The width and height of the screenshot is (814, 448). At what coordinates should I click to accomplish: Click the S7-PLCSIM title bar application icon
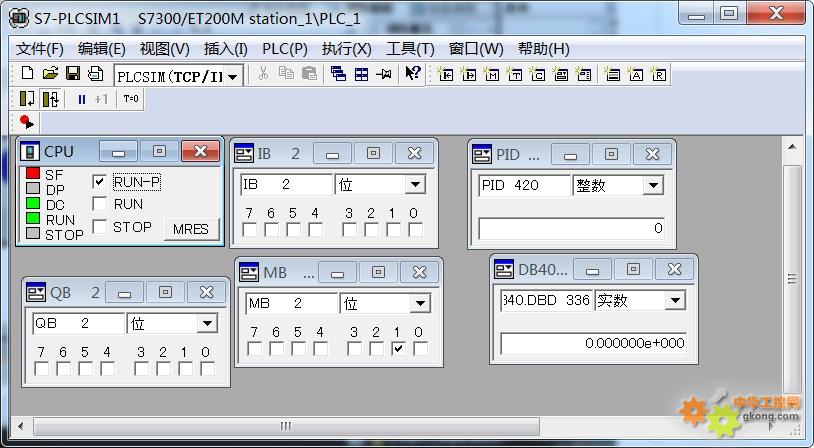point(19,18)
